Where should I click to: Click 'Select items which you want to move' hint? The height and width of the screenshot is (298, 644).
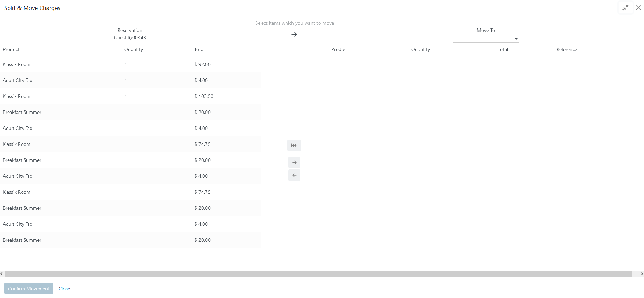[x=295, y=23]
